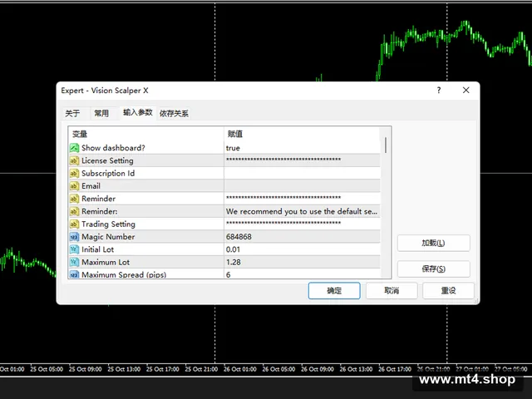Click the empty Subscription Id value field

pyautogui.click(x=302, y=174)
